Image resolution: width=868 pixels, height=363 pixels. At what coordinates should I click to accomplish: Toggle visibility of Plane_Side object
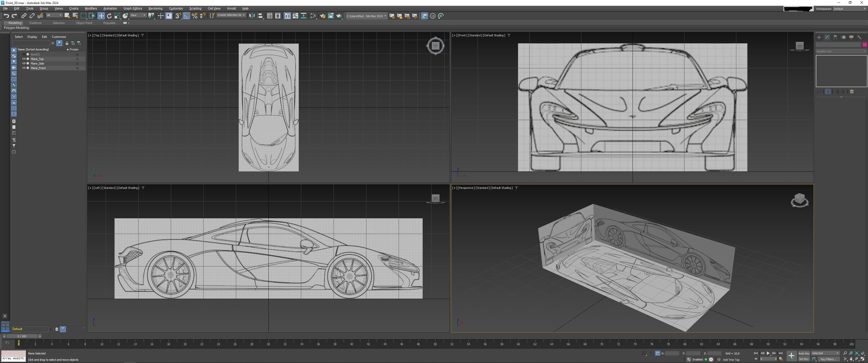[24, 63]
